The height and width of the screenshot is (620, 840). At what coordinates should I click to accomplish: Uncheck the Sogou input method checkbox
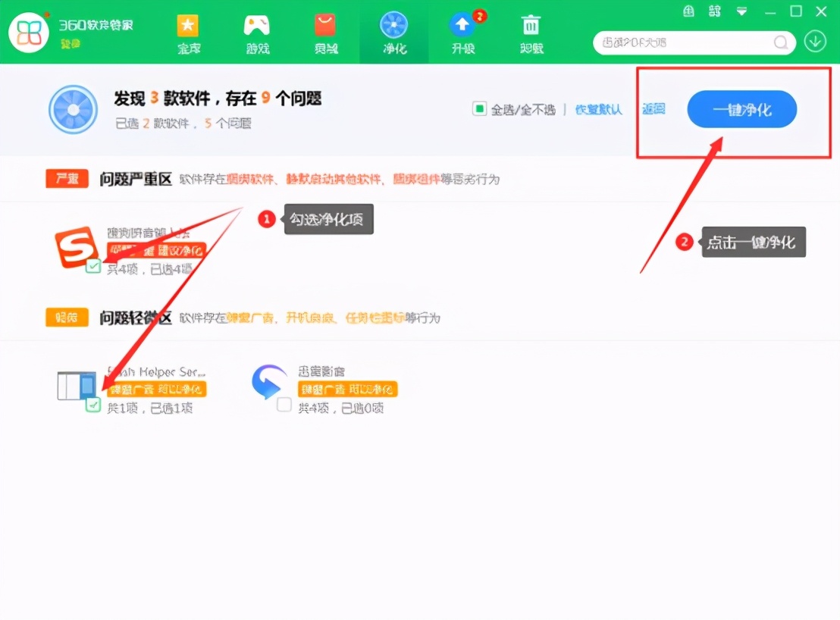point(93,266)
